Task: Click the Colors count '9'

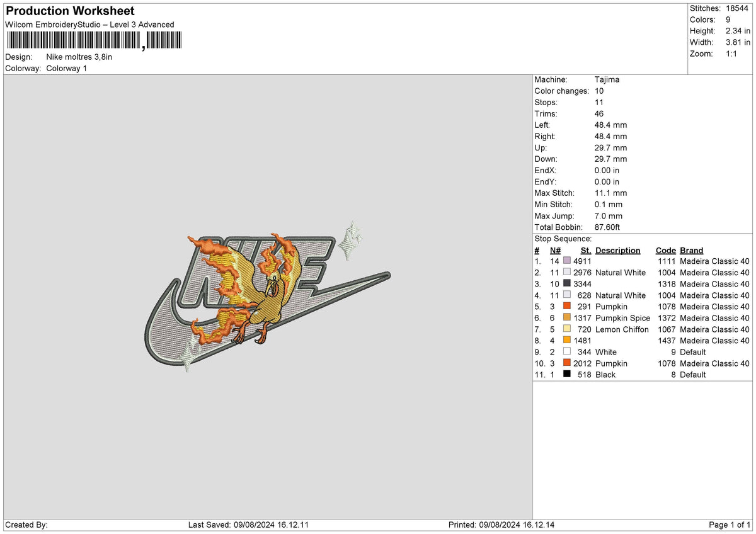Action: click(729, 20)
